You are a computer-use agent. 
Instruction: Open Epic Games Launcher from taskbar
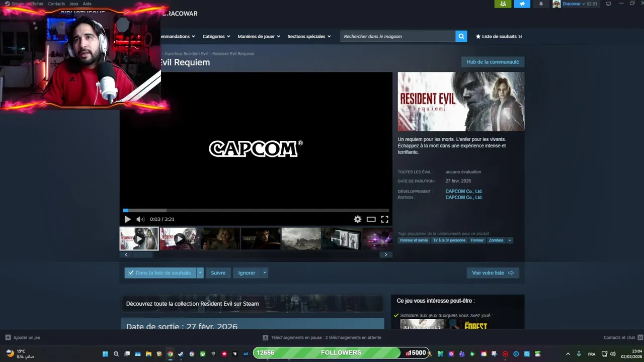tap(213, 354)
